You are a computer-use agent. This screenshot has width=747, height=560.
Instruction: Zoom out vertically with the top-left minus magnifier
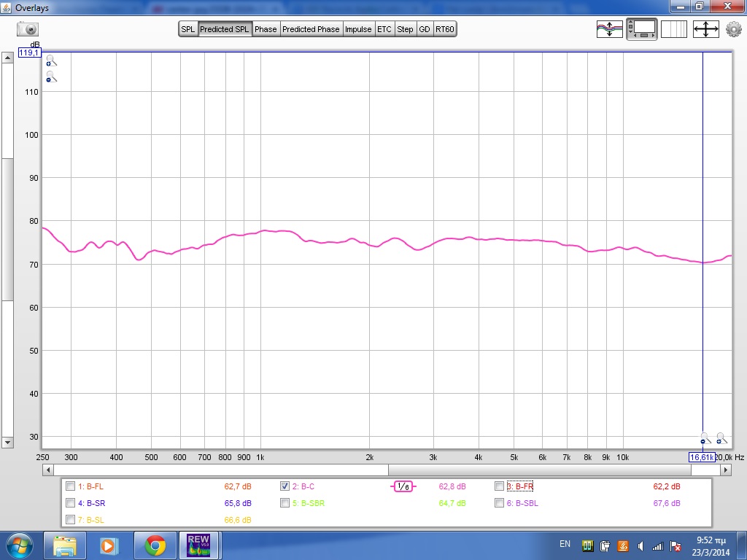(50, 76)
